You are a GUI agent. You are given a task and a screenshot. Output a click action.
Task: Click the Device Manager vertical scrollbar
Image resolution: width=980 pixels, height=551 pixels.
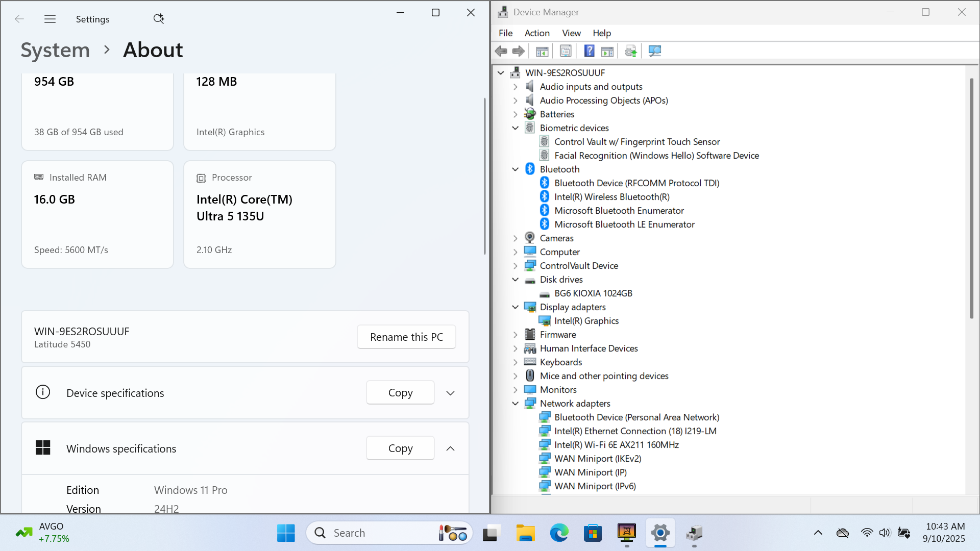(971, 199)
